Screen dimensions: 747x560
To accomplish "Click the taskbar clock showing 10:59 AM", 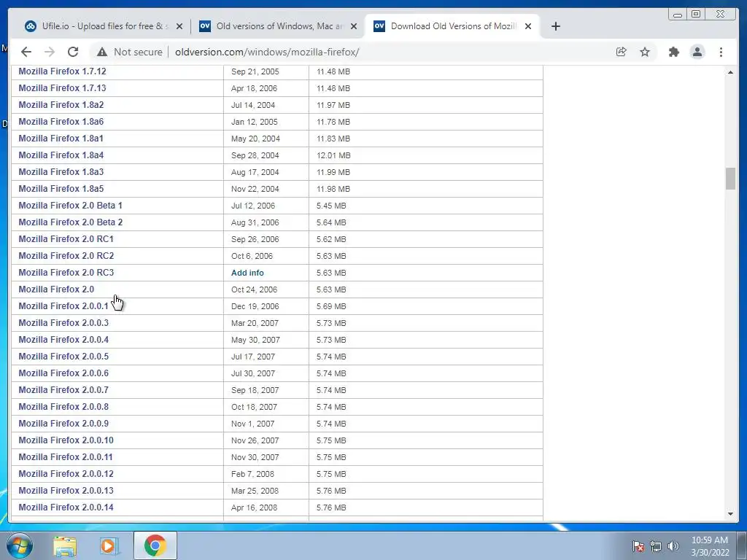I will 709,546.
